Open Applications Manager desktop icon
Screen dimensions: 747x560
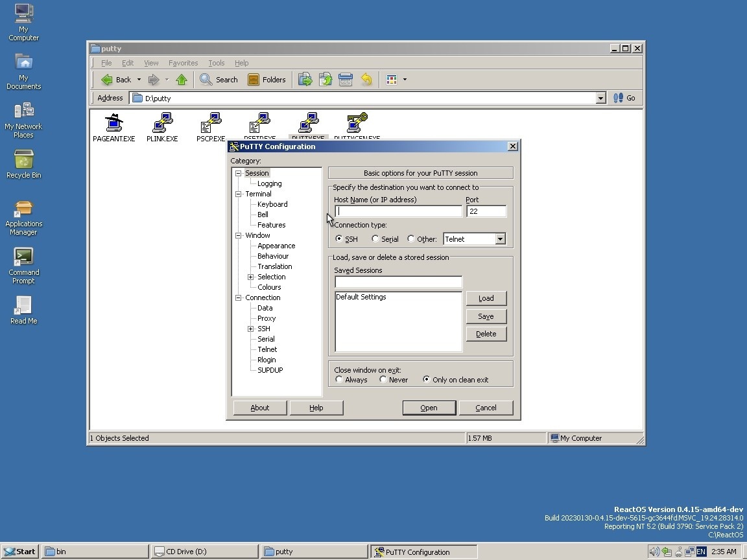click(x=24, y=218)
